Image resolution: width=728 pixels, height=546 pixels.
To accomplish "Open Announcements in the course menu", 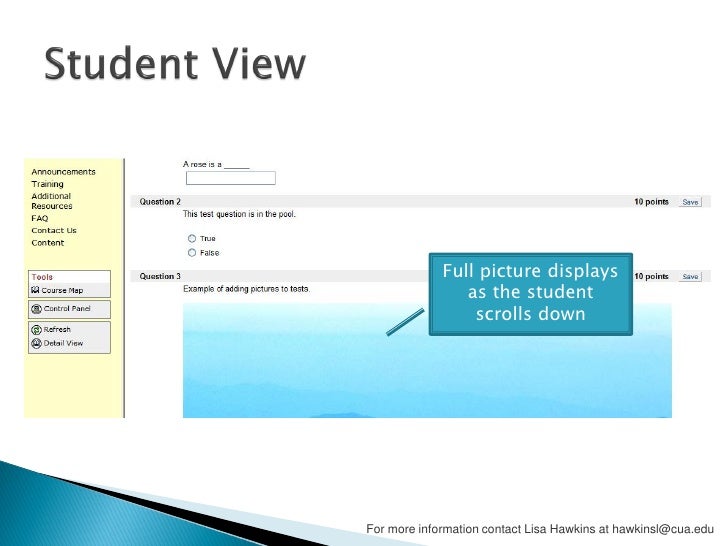I will click(x=64, y=172).
